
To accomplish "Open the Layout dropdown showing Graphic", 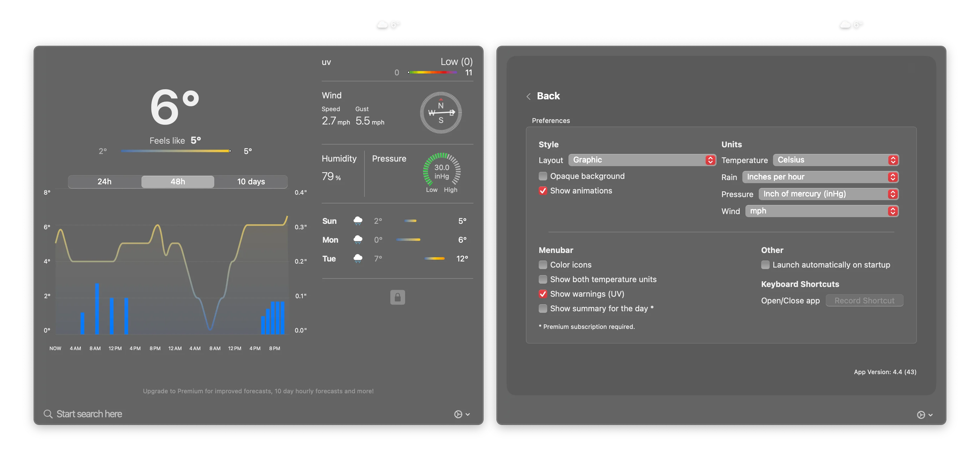I will tap(642, 160).
